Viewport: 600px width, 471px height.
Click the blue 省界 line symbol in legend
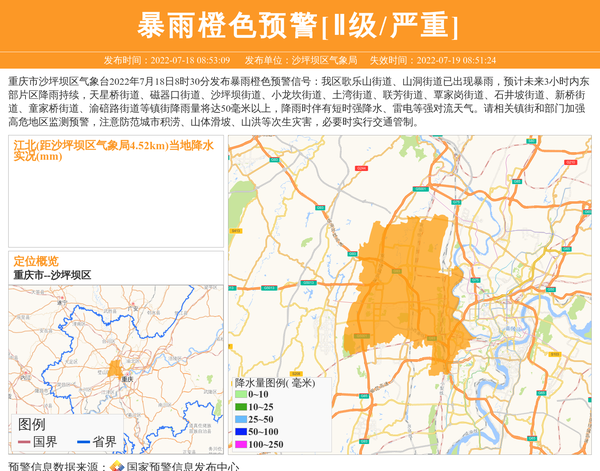pos(83,442)
